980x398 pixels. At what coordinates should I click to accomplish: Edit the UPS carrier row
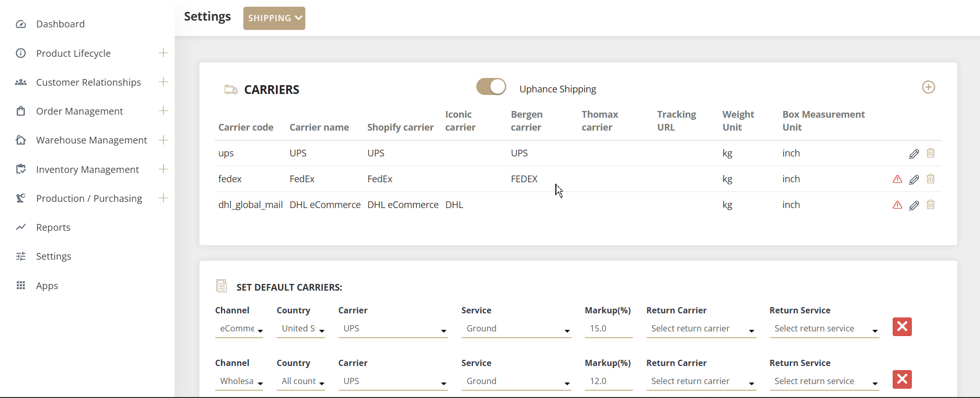point(914,154)
